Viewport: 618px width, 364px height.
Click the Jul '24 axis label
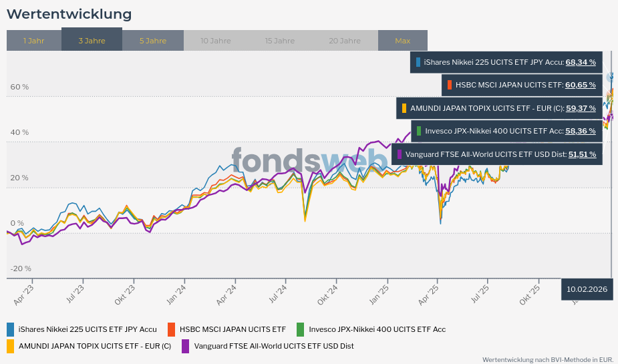point(277,294)
